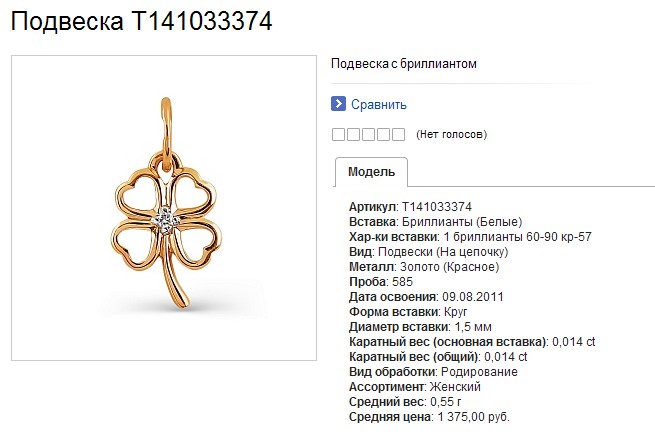Click the blue arrow icon beside Сравнить

pyautogui.click(x=338, y=104)
